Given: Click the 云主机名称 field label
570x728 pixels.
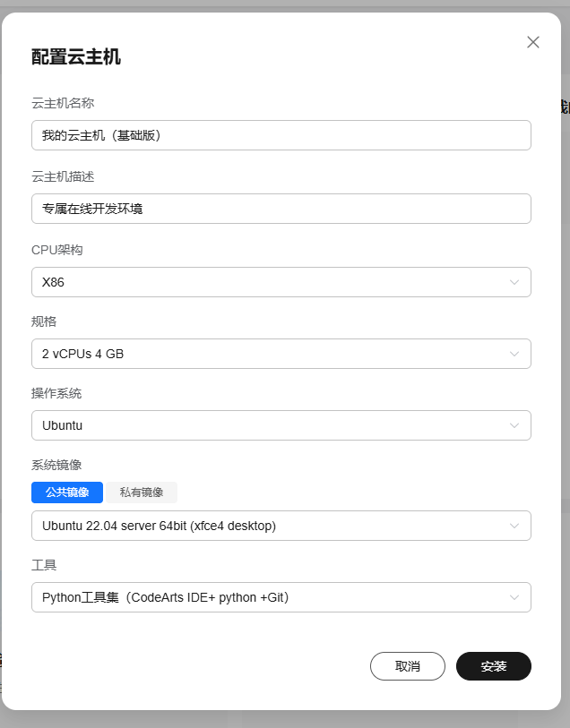Looking at the screenshot, I should tap(63, 103).
